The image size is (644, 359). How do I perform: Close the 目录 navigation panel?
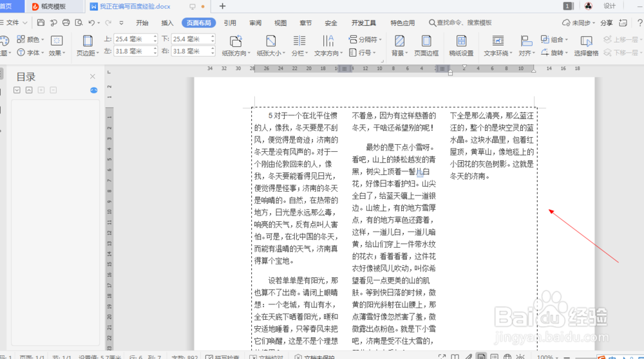92,77
